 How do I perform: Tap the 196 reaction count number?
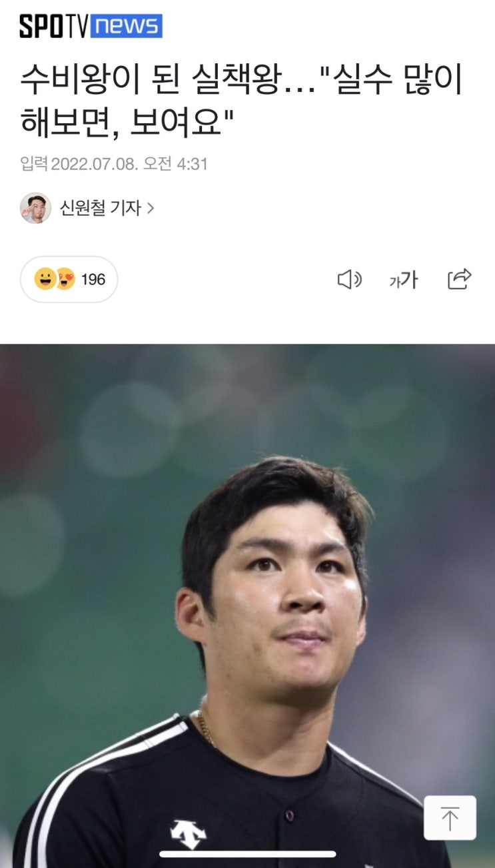(93, 280)
